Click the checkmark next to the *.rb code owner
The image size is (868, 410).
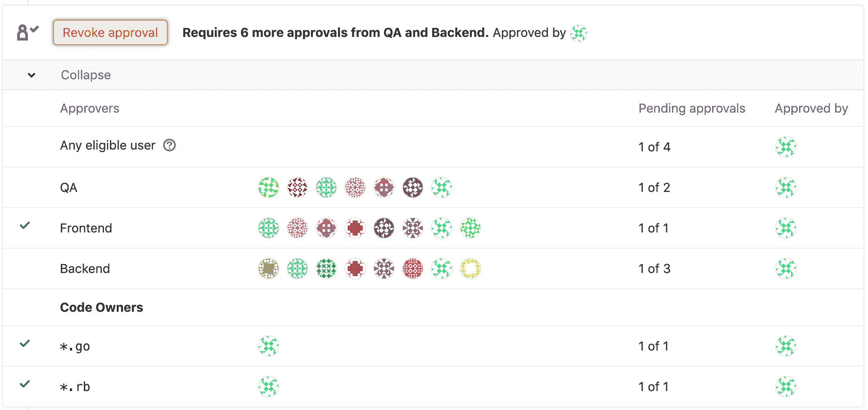tap(25, 384)
